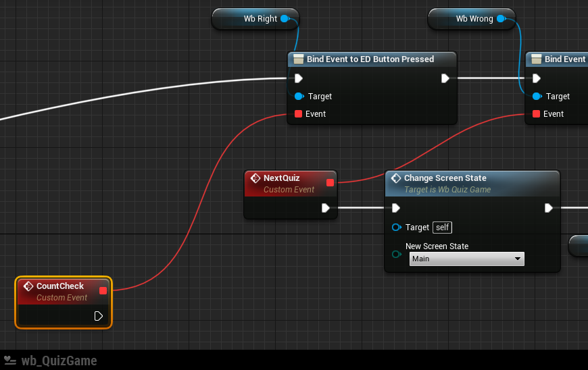This screenshot has width=588, height=370.
Task: Click the blueprint icon beside wb_QuizGame
Action: click(x=10, y=361)
